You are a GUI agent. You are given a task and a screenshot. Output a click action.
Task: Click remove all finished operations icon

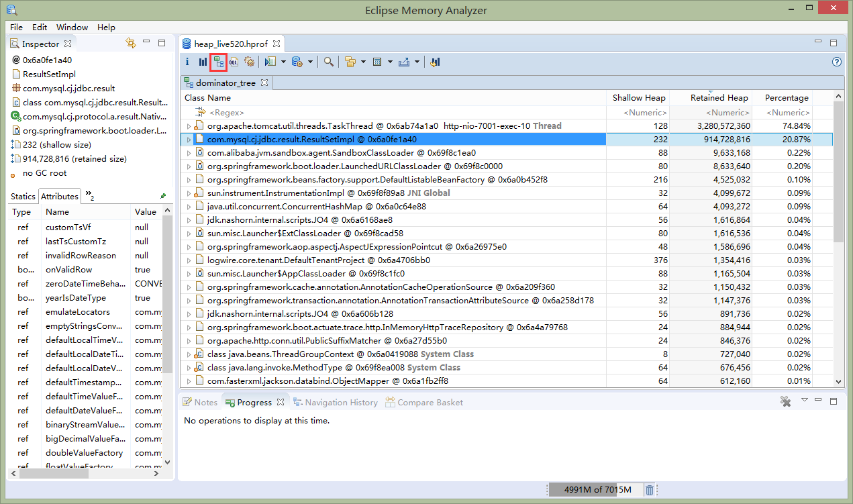point(785,401)
